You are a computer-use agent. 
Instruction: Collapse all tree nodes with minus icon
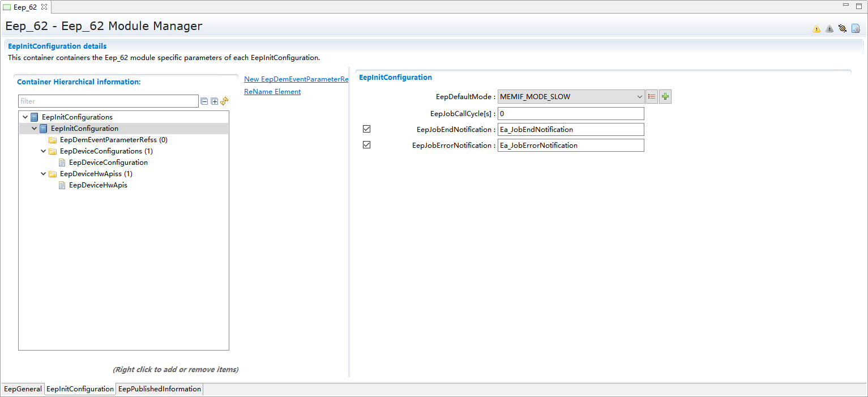pos(204,101)
